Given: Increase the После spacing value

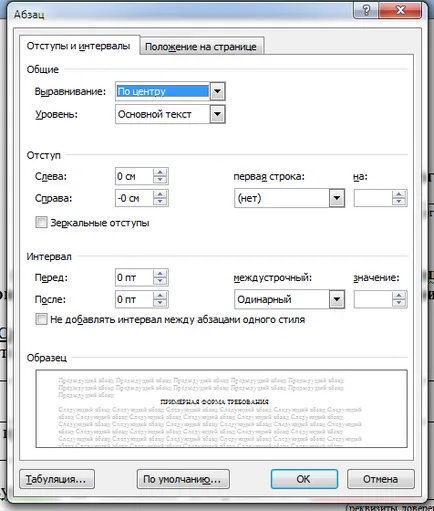Looking at the screenshot, I should (x=160, y=295).
